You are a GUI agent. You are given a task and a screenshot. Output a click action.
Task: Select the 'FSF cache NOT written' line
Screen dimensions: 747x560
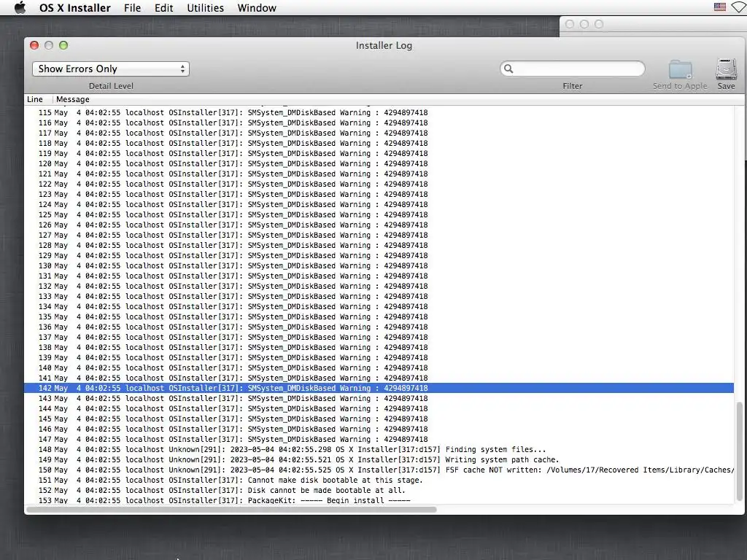(x=379, y=470)
